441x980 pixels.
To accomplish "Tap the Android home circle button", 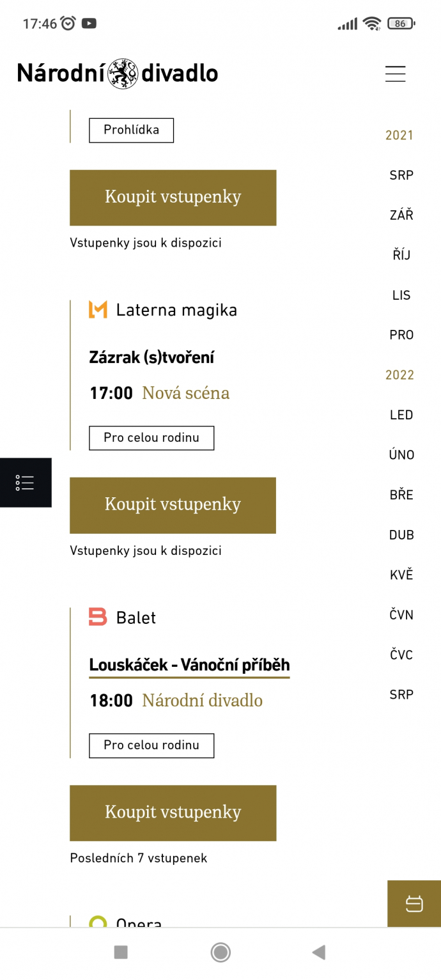I will pyautogui.click(x=220, y=953).
